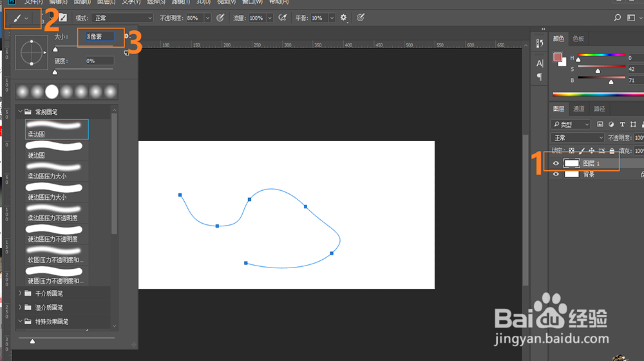
Task: Lock image pixels brush icon
Action: (x=582, y=150)
